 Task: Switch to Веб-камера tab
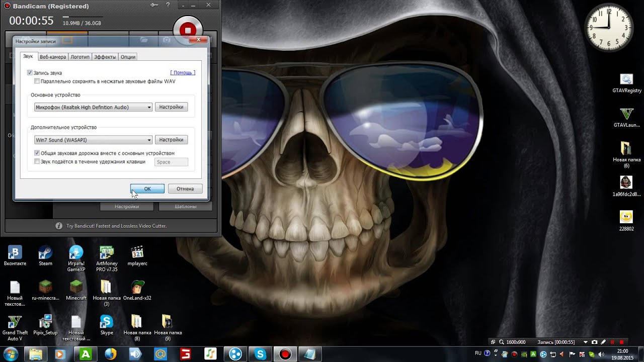click(53, 57)
